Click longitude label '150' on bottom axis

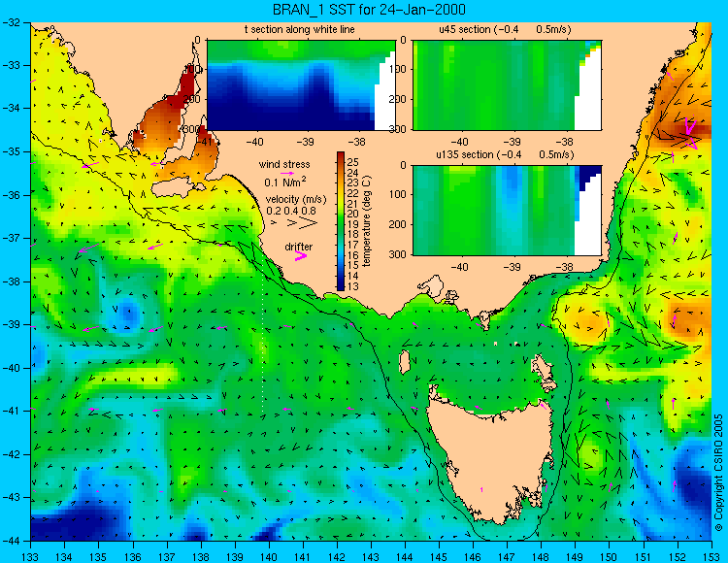point(610,556)
